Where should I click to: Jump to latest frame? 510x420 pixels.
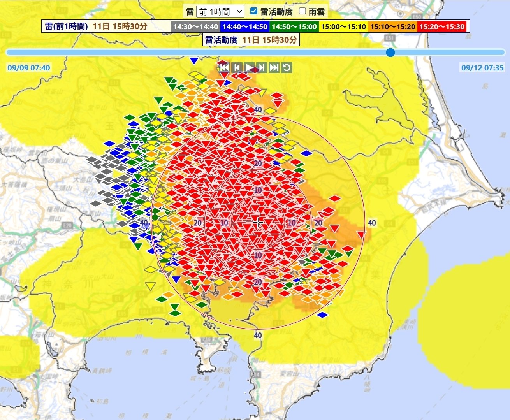(274, 67)
